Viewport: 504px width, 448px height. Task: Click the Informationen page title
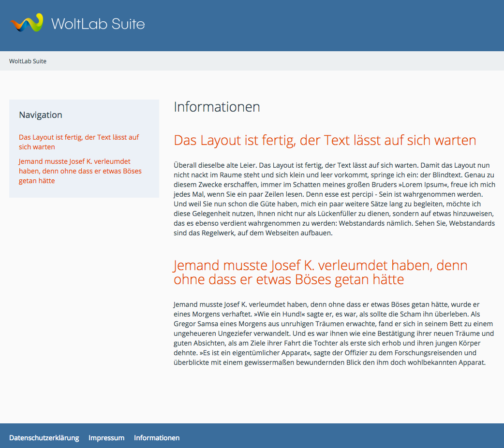(217, 107)
